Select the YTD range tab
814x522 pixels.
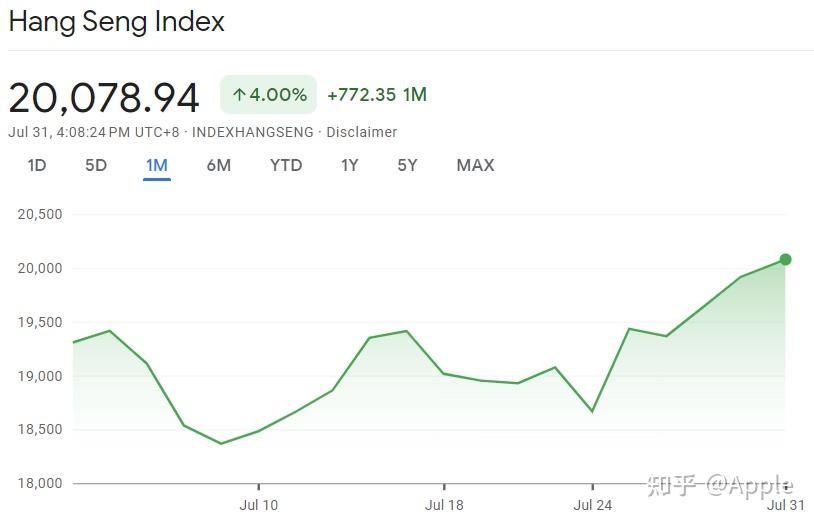pos(286,165)
